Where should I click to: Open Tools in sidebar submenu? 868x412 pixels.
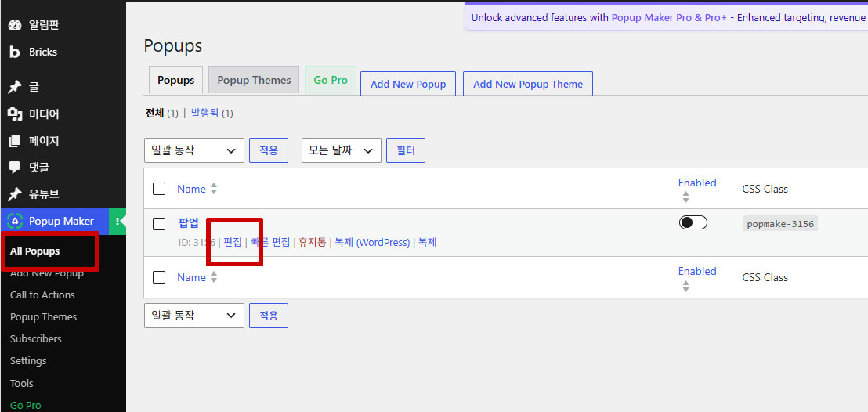[22, 383]
